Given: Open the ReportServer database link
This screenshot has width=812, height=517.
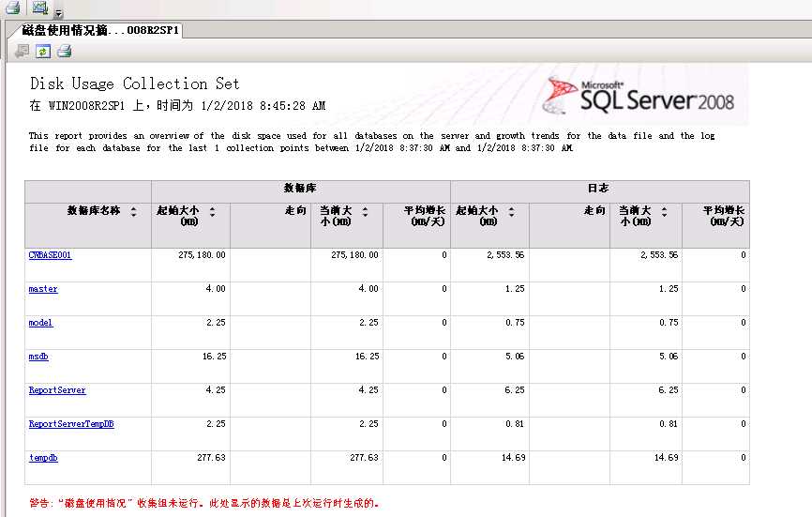Looking at the screenshot, I should pos(57,389).
